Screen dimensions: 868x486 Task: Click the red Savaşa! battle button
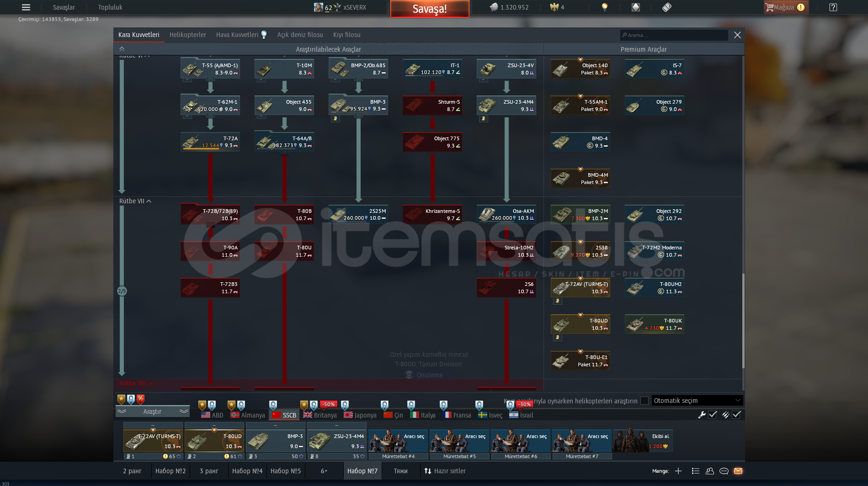click(x=430, y=9)
